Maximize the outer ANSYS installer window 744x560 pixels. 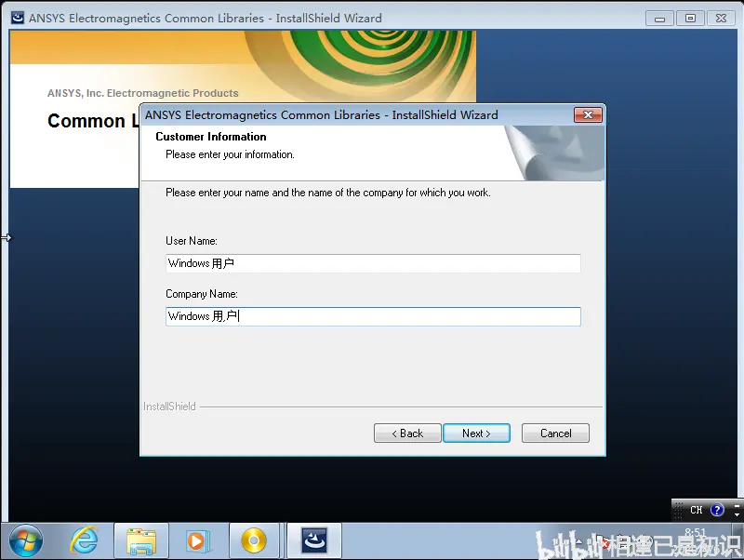coord(690,19)
